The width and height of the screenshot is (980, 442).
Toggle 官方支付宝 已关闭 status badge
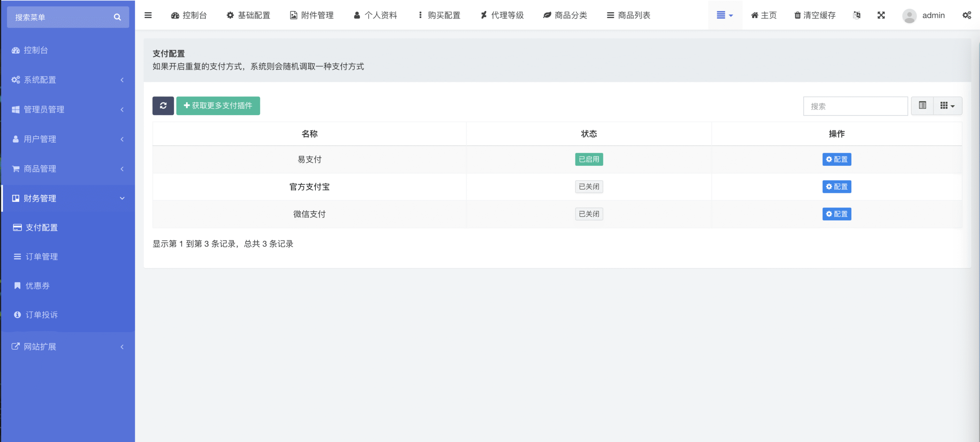coord(589,187)
